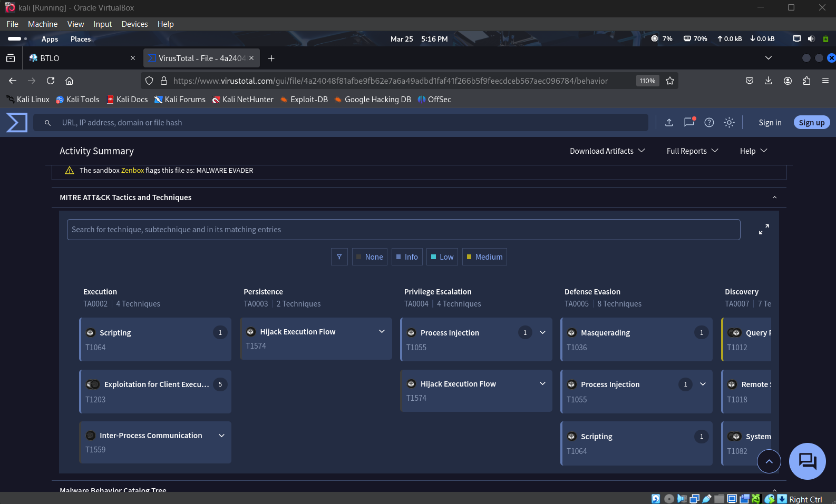Switch theme with the sun icon
The width and height of the screenshot is (836, 504).
click(729, 123)
